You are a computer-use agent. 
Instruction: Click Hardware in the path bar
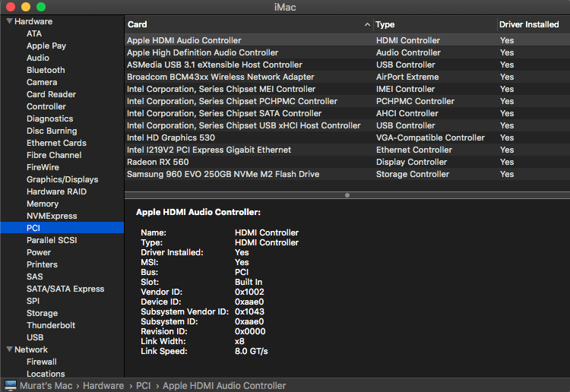103,385
